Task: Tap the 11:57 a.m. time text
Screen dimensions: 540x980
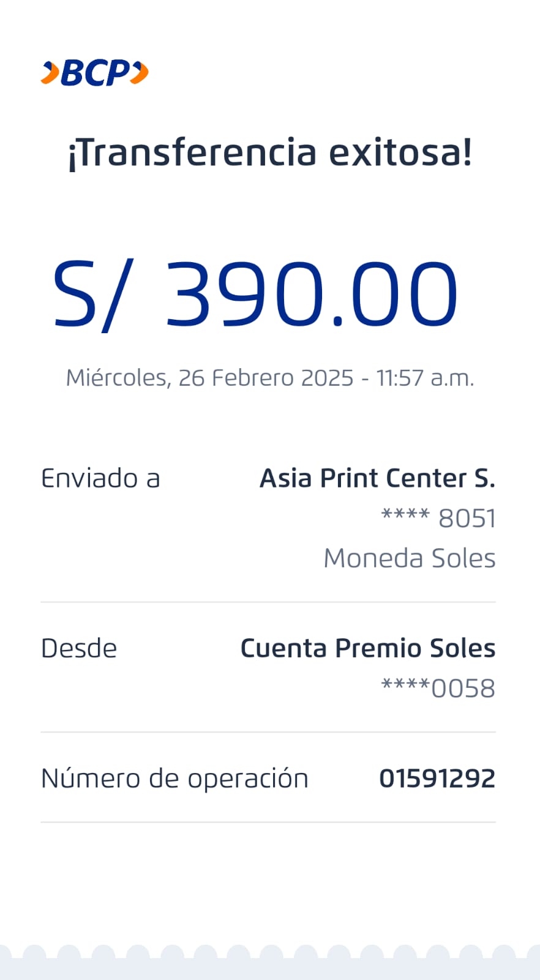Action: point(425,378)
